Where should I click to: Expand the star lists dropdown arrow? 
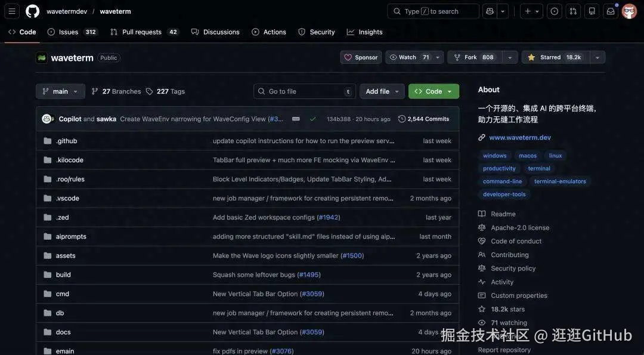[597, 57]
